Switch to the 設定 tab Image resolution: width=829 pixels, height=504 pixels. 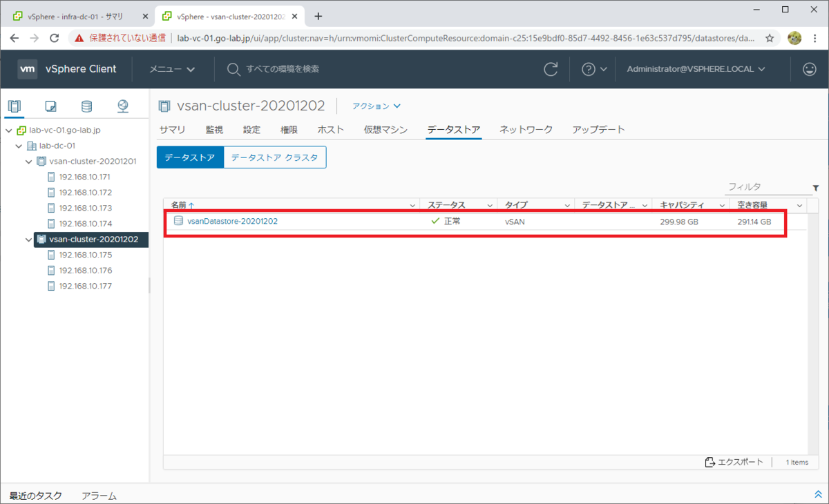[x=251, y=130]
